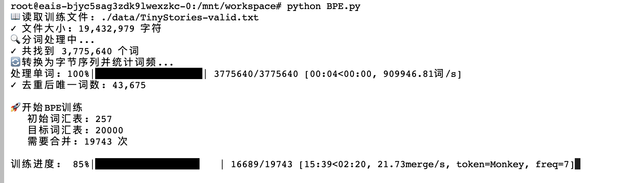This screenshot has width=644, height=183.
Task: Click the rocket emoji before 开始BPE训练
Action: tap(15, 108)
